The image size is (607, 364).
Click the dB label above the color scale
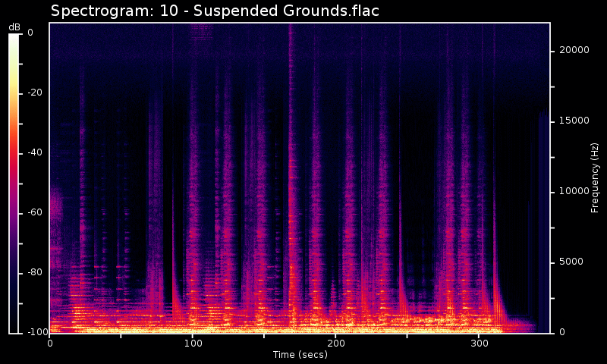click(x=14, y=27)
